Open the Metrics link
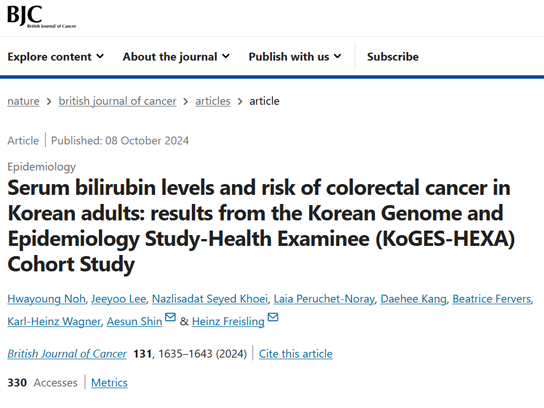The image size is (544, 408). 109,382
